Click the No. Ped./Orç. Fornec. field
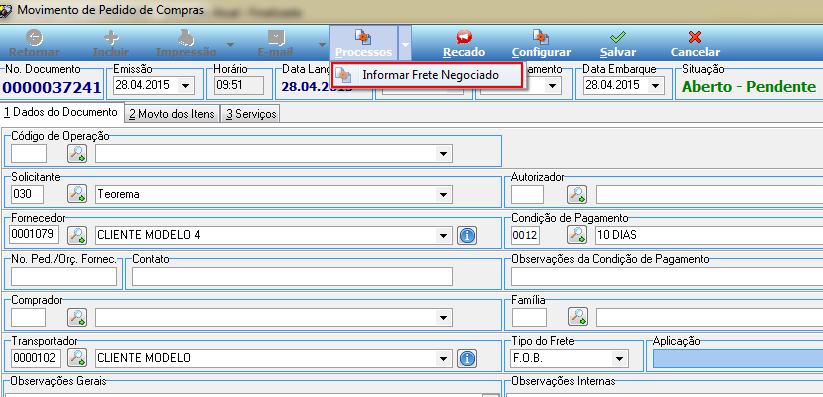The width and height of the screenshot is (823, 397). click(x=64, y=276)
